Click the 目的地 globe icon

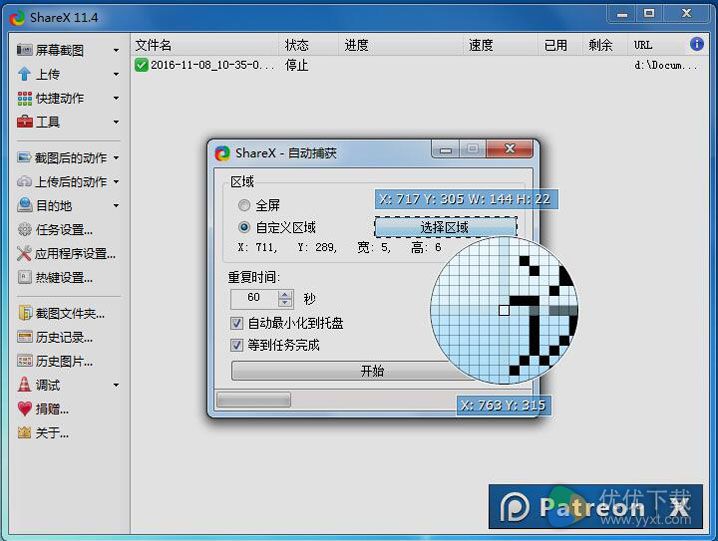point(25,205)
